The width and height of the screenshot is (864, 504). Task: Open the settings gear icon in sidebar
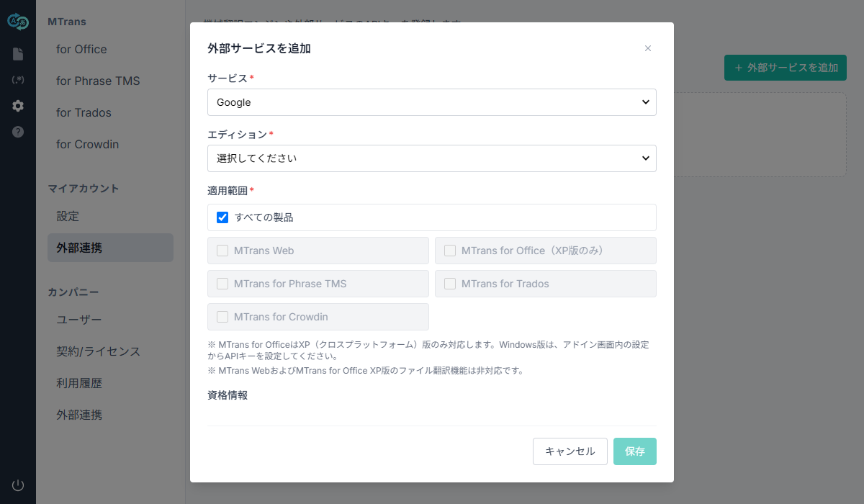[x=18, y=106]
